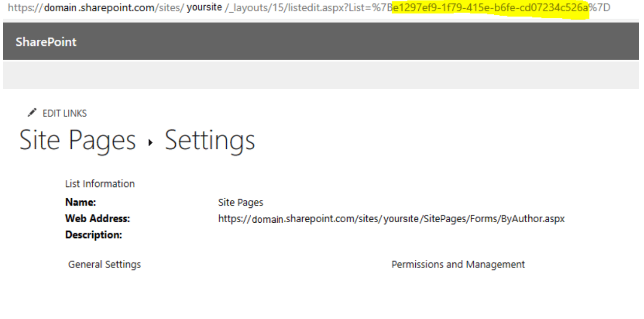The width and height of the screenshot is (644, 319).
Task: Click the pencil icon beside EDIT LINKS
Action: [x=32, y=113]
